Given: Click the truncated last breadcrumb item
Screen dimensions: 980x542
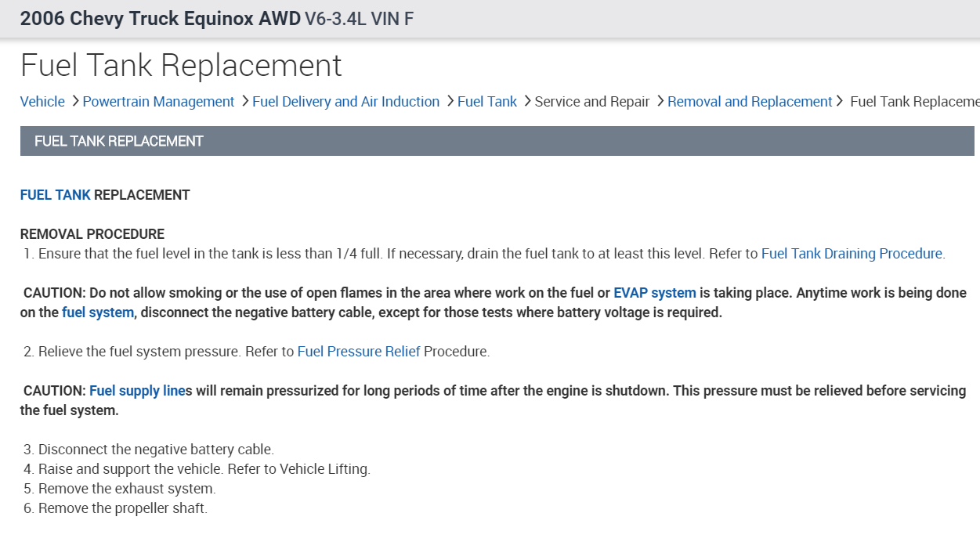Looking at the screenshot, I should tap(914, 102).
